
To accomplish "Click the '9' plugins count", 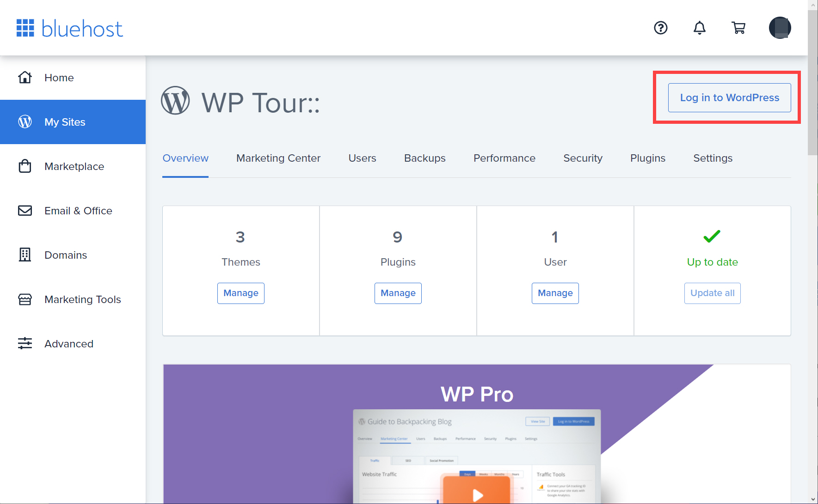I will (398, 237).
